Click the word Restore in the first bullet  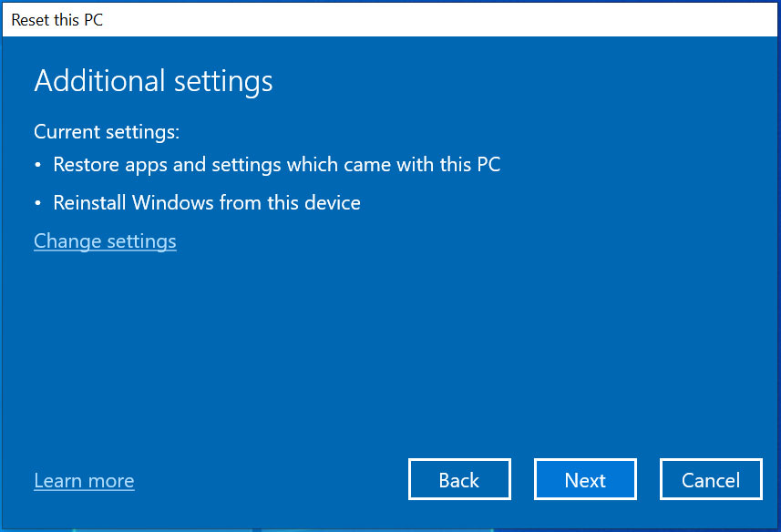click(86, 165)
